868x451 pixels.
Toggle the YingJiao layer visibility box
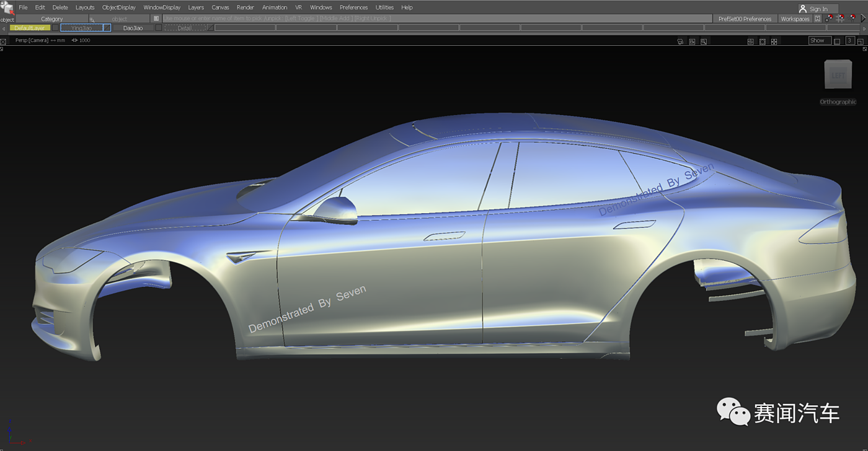[107, 28]
